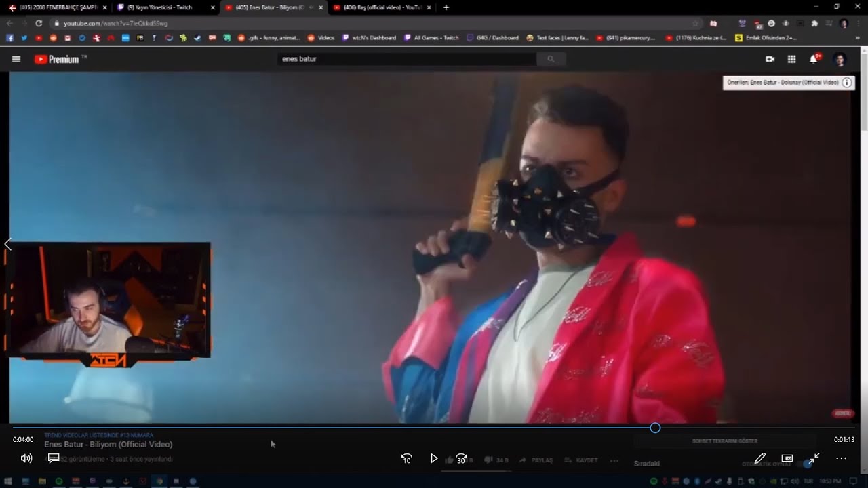Bookmark this page with the star icon

click(x=695, y=23)
